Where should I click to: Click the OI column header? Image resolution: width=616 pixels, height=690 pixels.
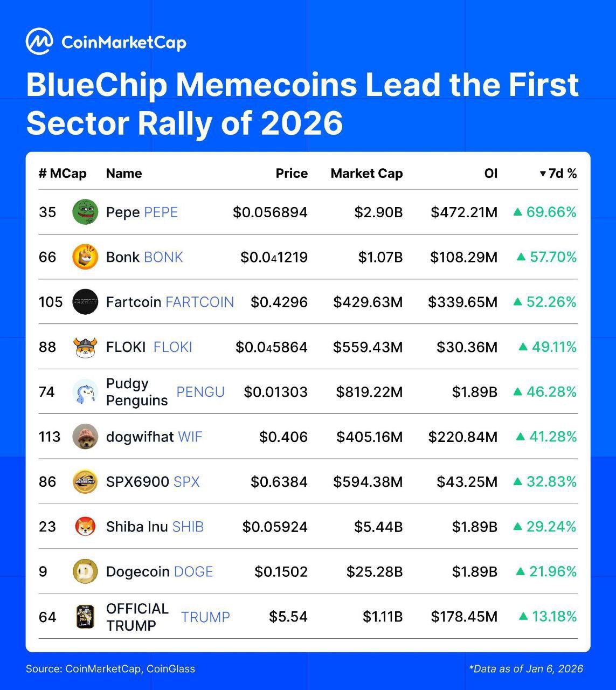(x=490, y=174)
